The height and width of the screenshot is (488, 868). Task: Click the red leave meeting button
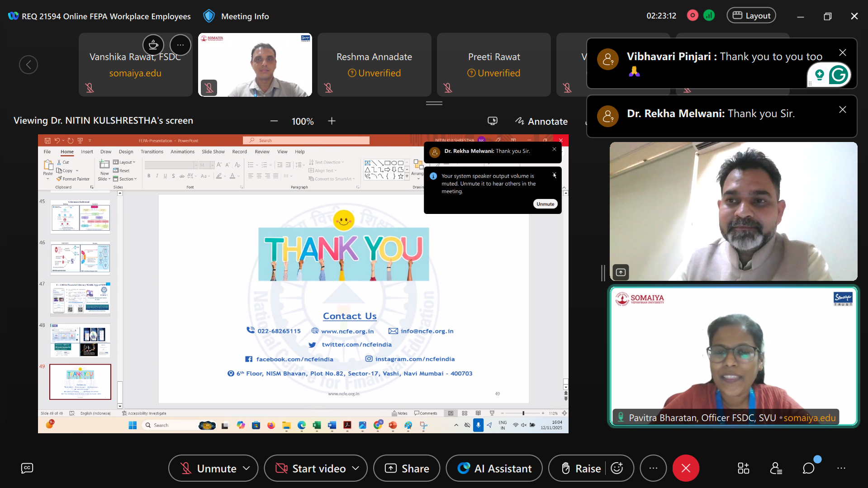(686, 468)
